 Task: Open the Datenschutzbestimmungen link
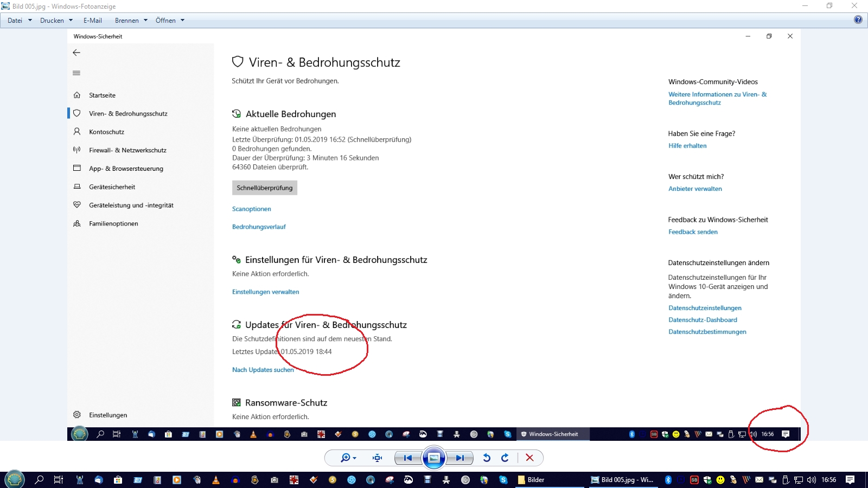tap(707, 332)
